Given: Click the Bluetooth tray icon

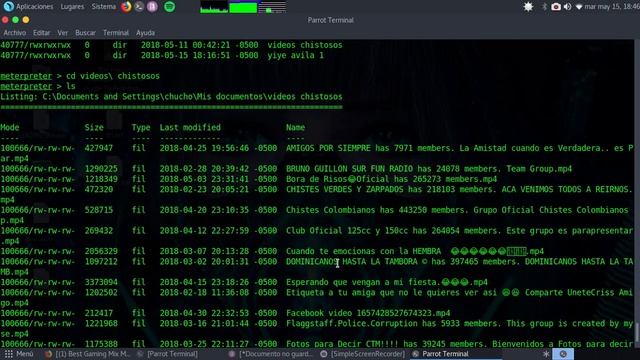Looking at the screenshot, I should [544, 7].
